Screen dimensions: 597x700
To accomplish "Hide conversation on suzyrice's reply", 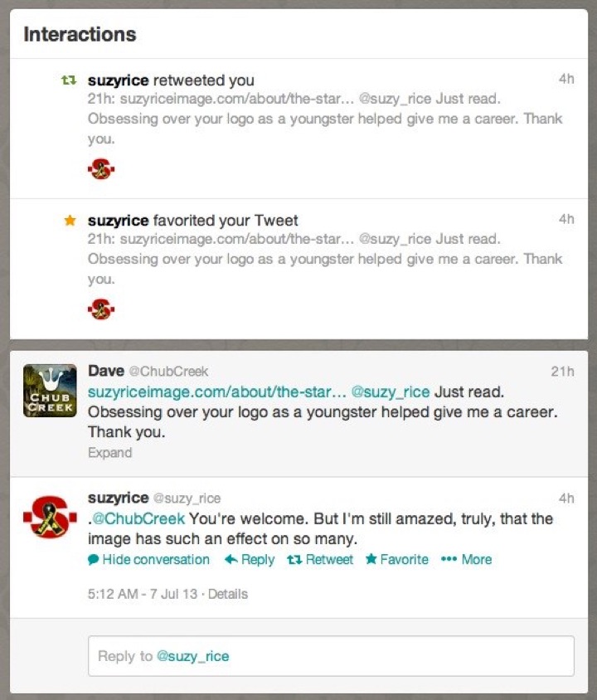I will click(149, 559).
